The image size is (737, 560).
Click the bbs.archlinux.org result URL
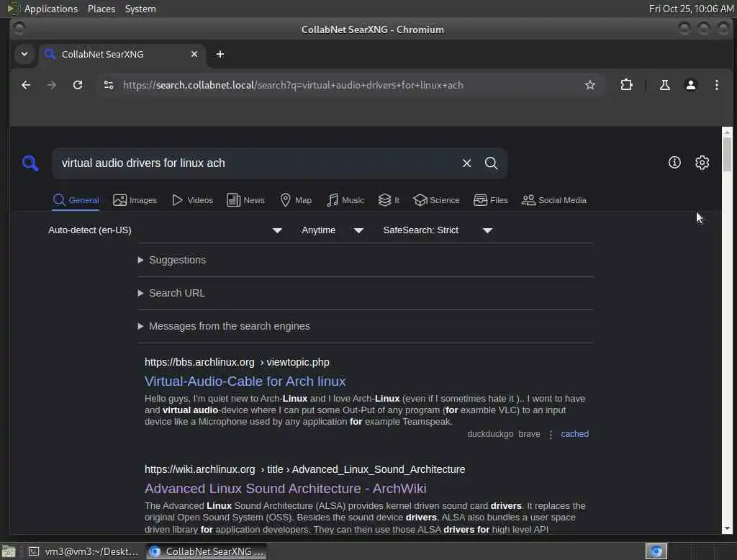point(237,362)
